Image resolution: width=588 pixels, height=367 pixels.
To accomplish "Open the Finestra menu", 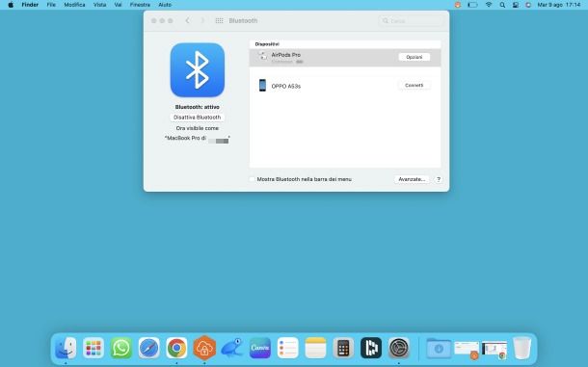I will coord(140,5).
